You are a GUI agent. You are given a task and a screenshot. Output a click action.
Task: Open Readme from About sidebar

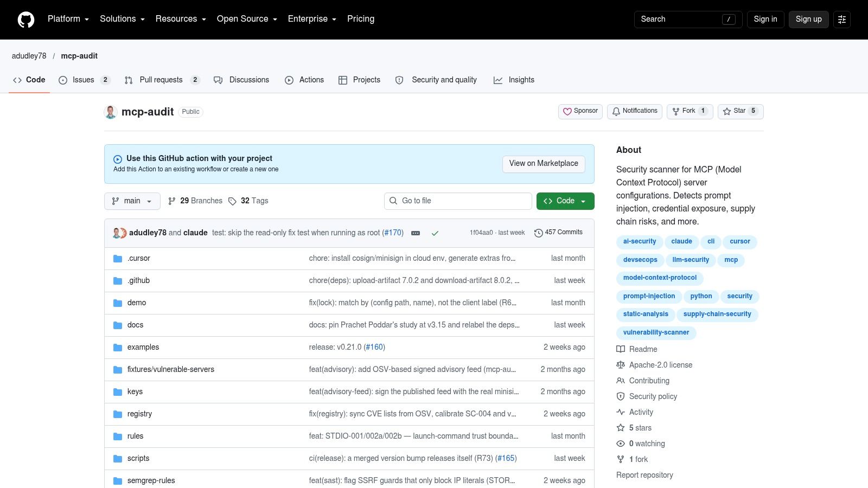(637, 349)
